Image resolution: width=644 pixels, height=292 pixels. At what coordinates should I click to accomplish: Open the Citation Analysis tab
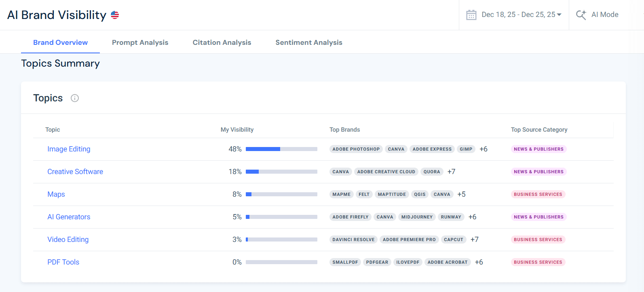222,42
